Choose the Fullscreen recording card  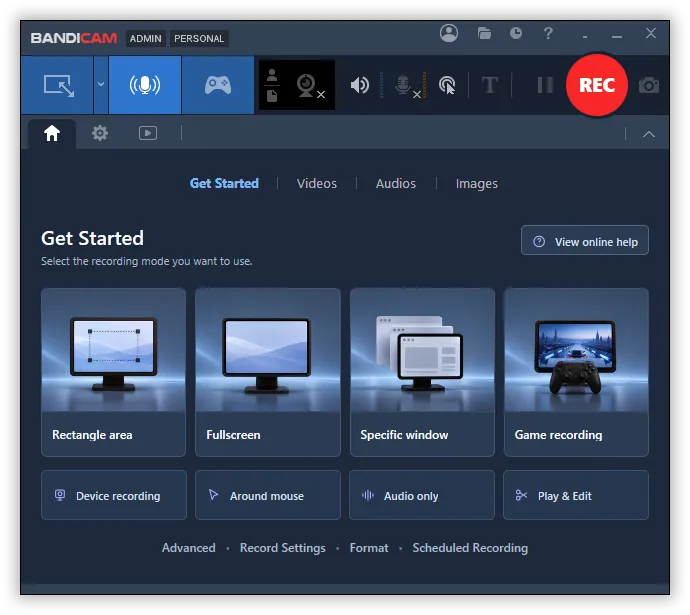268,372
